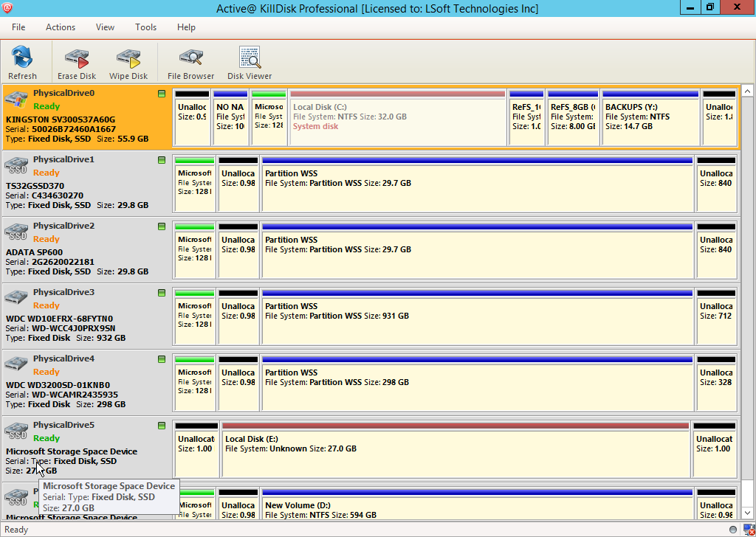This screenshot has height=537, width=756.
Task: Select the 931 GB Partition WSS block
Action: 478,316
